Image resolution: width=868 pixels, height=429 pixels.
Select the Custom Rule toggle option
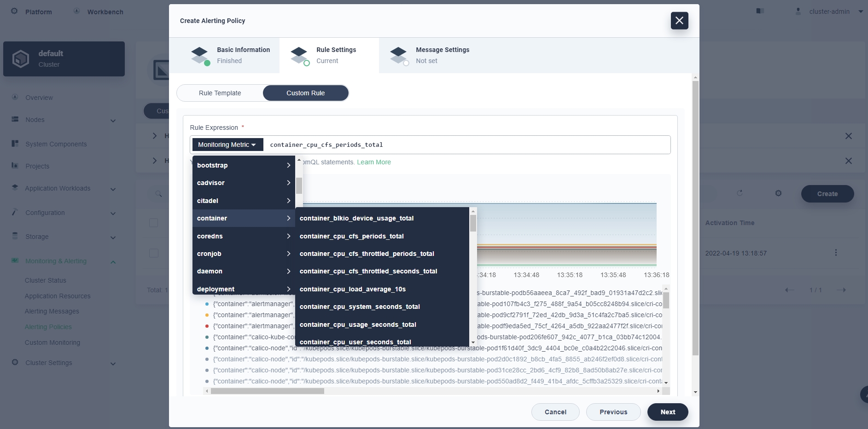click(x=305, y=93)
